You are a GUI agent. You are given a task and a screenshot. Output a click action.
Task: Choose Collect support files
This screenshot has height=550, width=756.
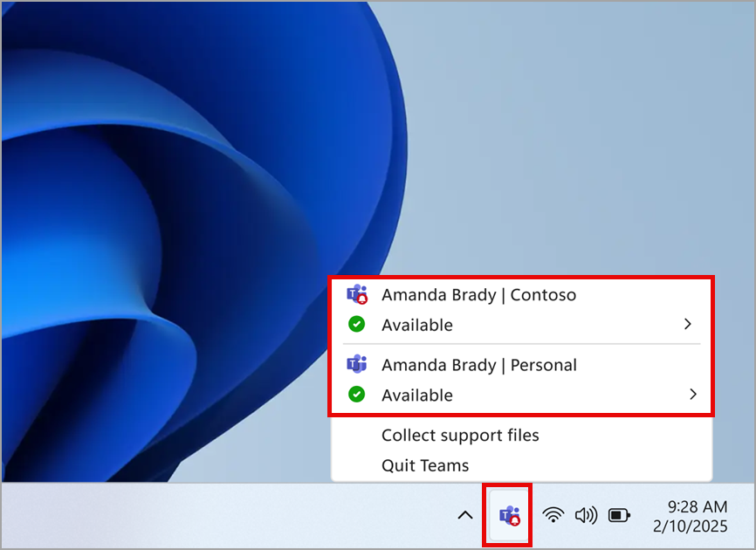[460, 436]
